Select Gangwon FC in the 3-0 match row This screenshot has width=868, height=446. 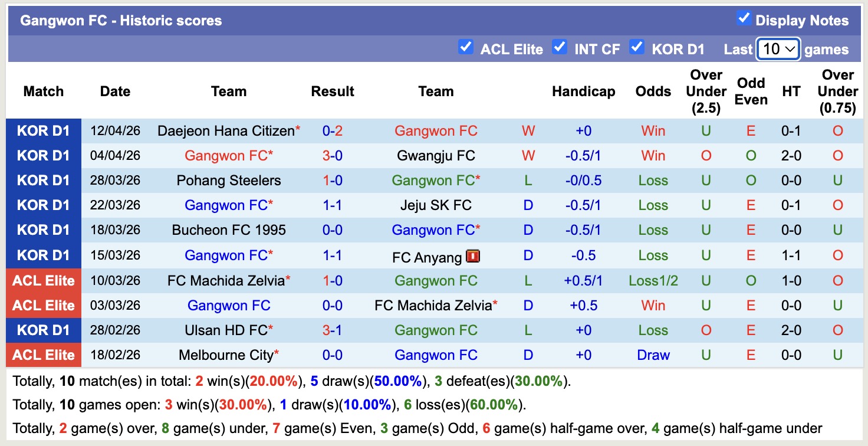[229, 156]
